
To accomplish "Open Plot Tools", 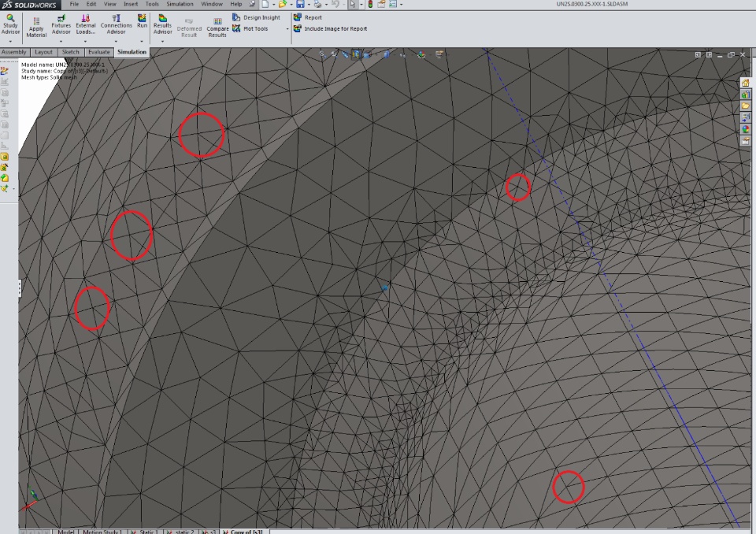I will (250, 29).
